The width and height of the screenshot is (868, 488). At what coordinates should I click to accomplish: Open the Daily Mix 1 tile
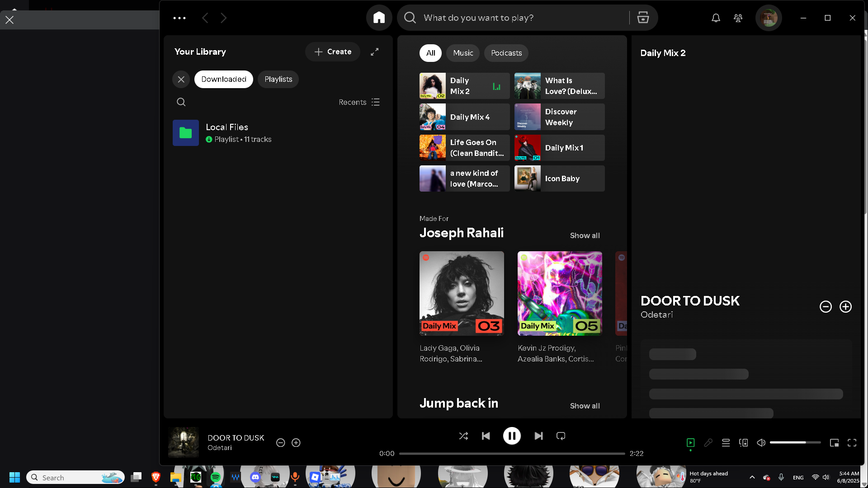[559, 148]
